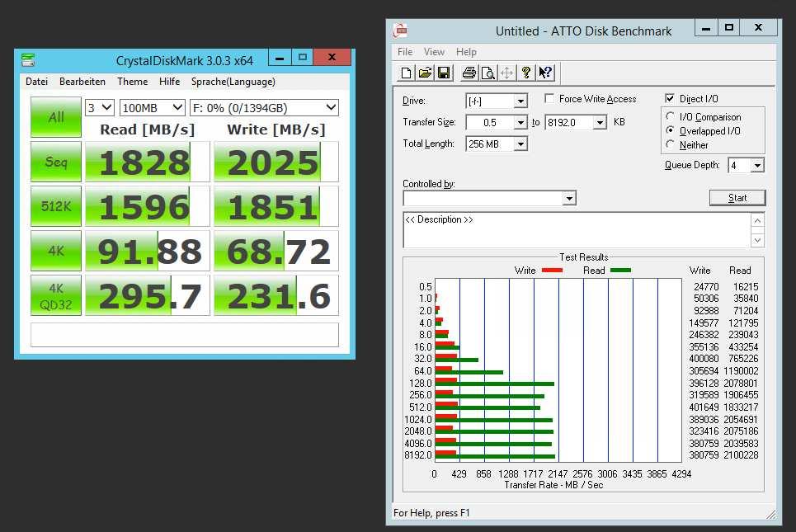The height and width of the screenshot is (532, 796).
Task: Click 4K QD32 read value 295.7
Action: 147,295
